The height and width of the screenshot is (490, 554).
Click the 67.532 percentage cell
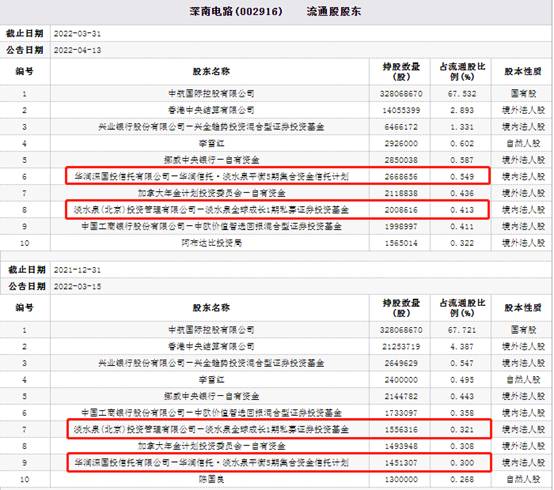(463, 94)
